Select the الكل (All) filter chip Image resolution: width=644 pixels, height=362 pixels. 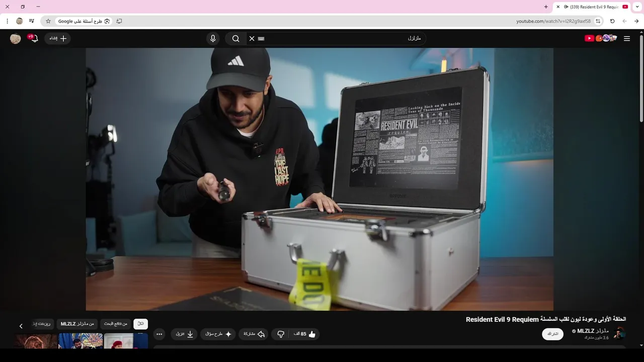point(141,324)
